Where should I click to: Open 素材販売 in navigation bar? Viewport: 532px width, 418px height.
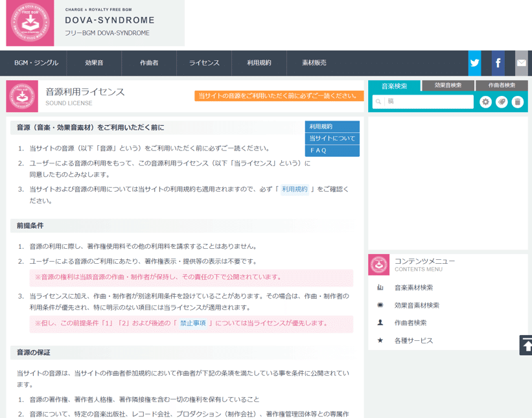pyautogui.click(x=314, y=63)
